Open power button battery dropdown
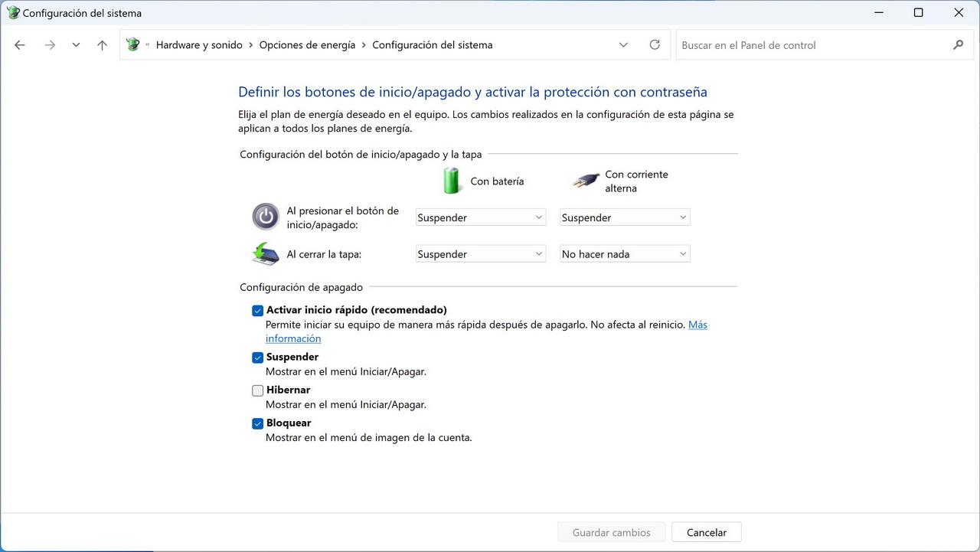980x552 pixels. click(480, 217)
